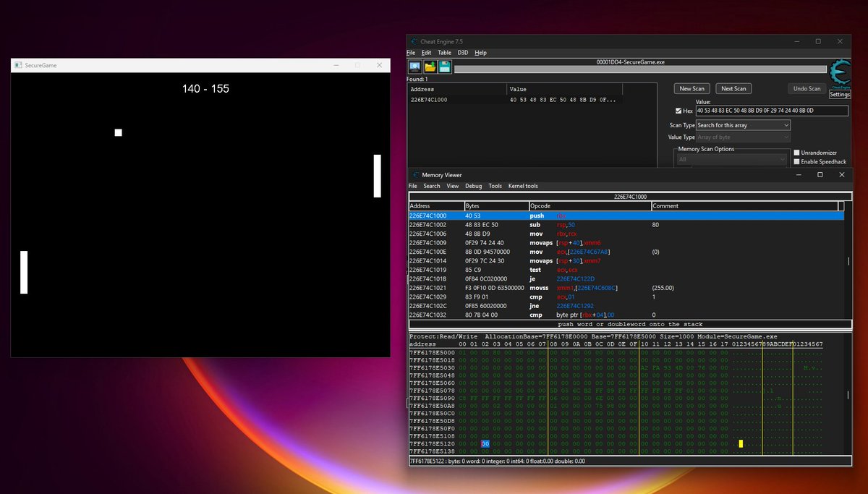Select the row at address 226E74C1009
Image resolution: width=868 pixels, height=494 pixels.
click(626, 243)
